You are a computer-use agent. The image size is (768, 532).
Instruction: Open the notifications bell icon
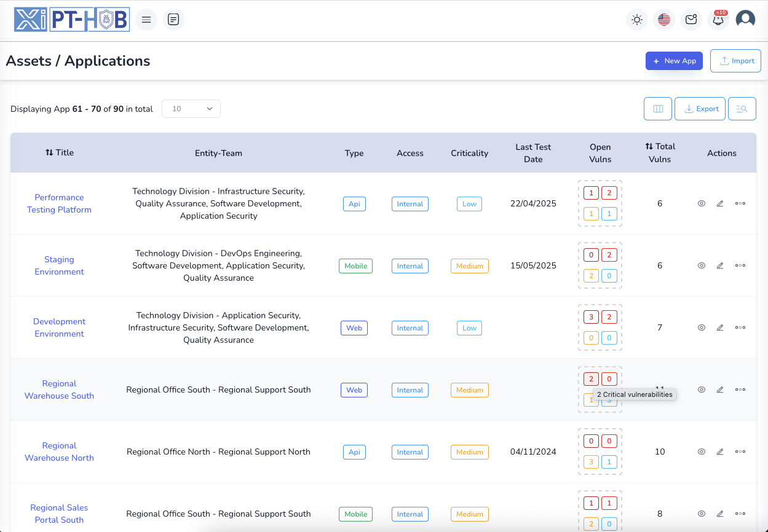(x=718, y=20)
